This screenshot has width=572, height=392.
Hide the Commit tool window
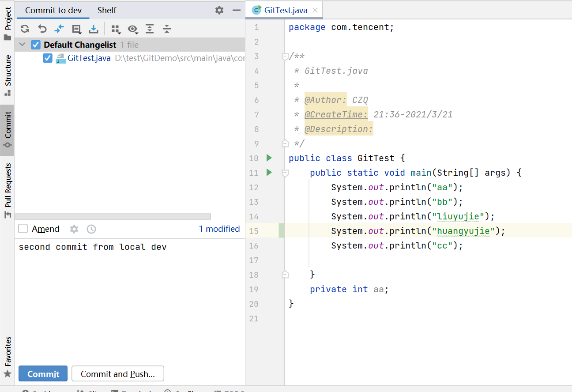[237, 10]
